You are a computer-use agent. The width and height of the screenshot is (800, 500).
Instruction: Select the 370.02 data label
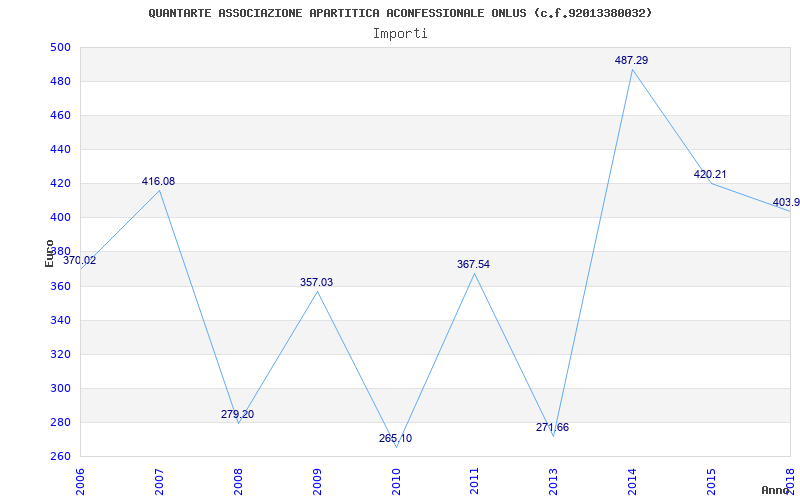[79, 260]
